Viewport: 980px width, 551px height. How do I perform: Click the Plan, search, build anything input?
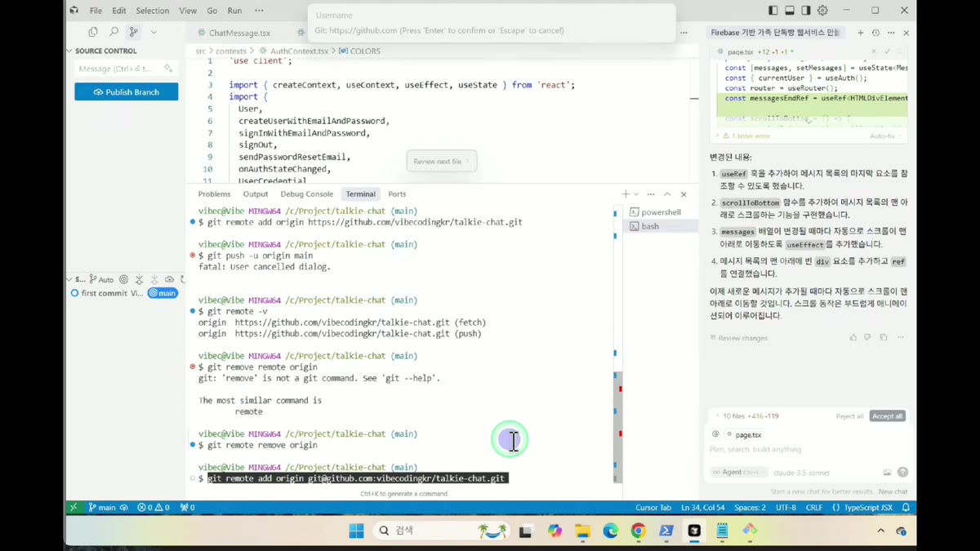(x=807, y=450)
